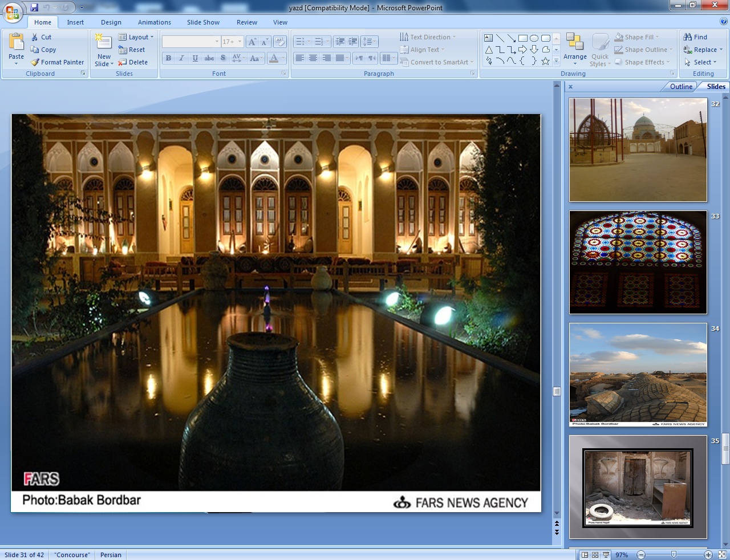Toggle Underline formatting
Image resolution: width=730 pixels, height=560 pixels.
pos(196,58)
